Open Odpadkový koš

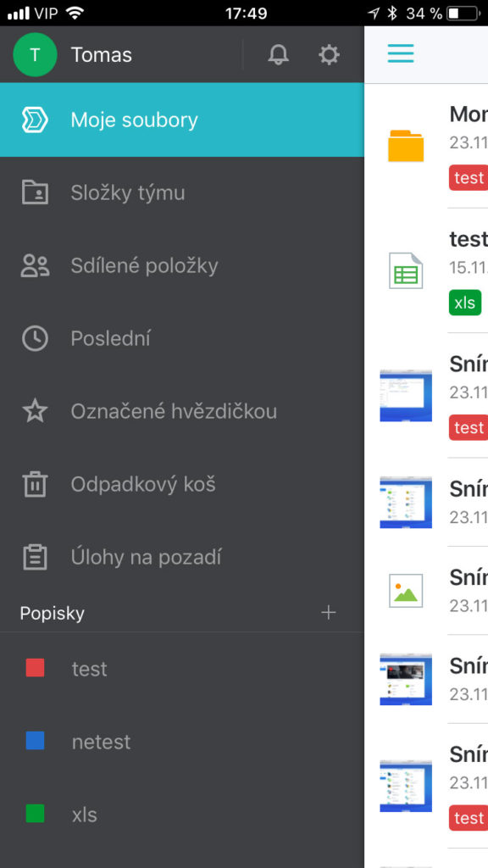pyautogui.click(x=182, y=484)
